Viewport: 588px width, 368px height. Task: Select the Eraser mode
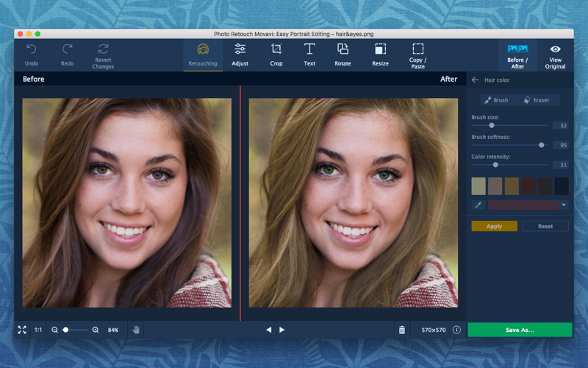tap(540, 100)
